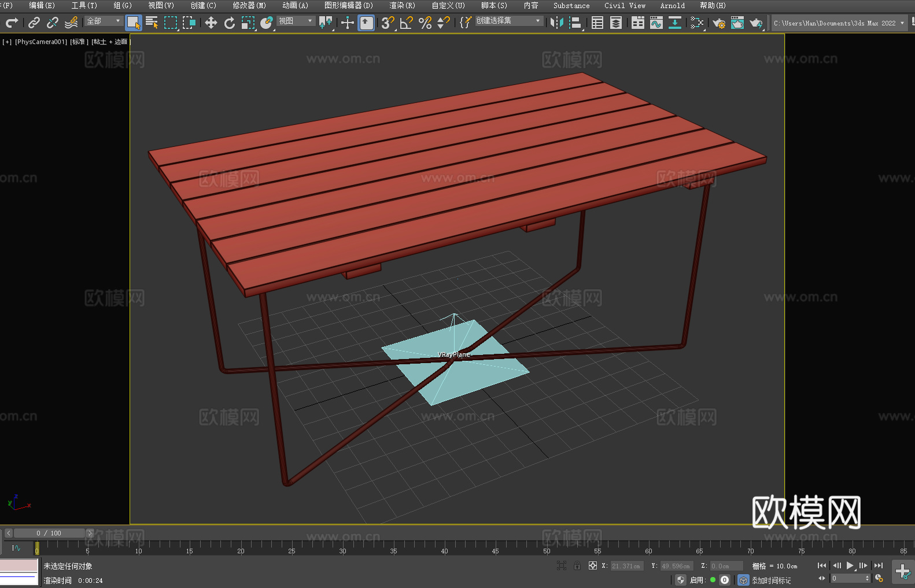Open the [+] viewport general menu
Image resolution: width=915 pixels, height=588 pixels.
point(7,42)
